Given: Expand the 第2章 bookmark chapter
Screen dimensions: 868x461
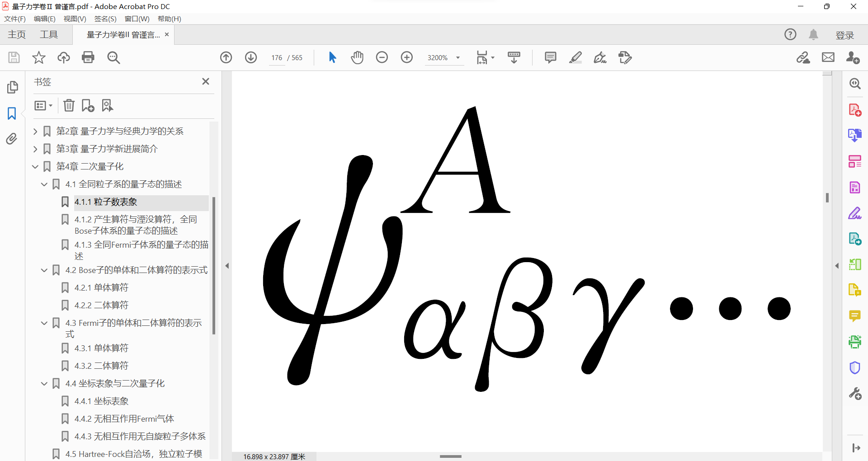Looking at the screenshot, I should [x=35, y=131].
